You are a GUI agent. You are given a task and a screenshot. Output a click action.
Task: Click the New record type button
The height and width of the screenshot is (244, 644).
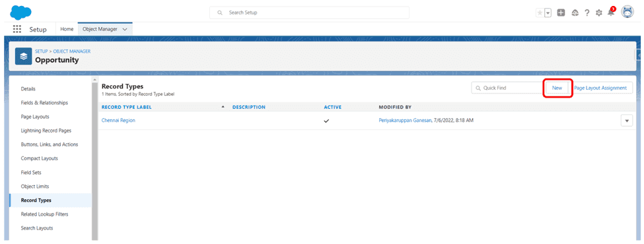click(x=557, y=88)
